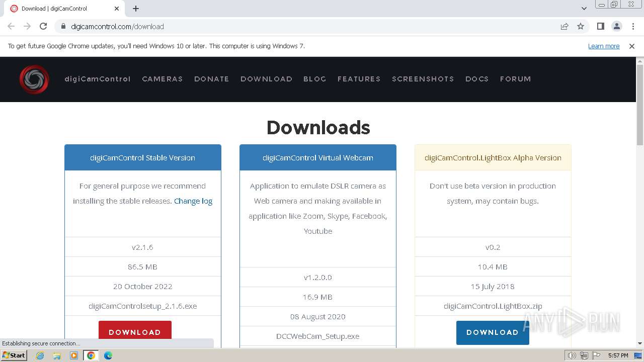
Task: Select the DCCWebCam_Setup.exe filename
Action: pyautogui.click(x=318, y=336)
